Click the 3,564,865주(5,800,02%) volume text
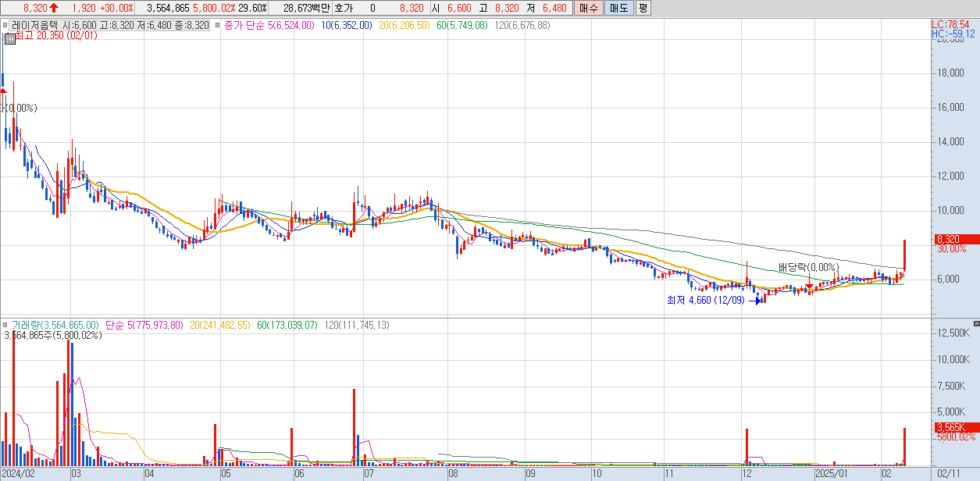Image resolution: width=980 pixels, height=481 pixels. [52, 335]
